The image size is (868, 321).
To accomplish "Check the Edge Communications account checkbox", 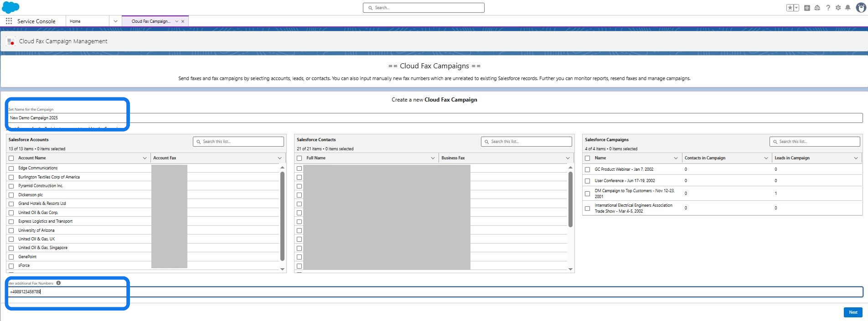I will (11, 168).
